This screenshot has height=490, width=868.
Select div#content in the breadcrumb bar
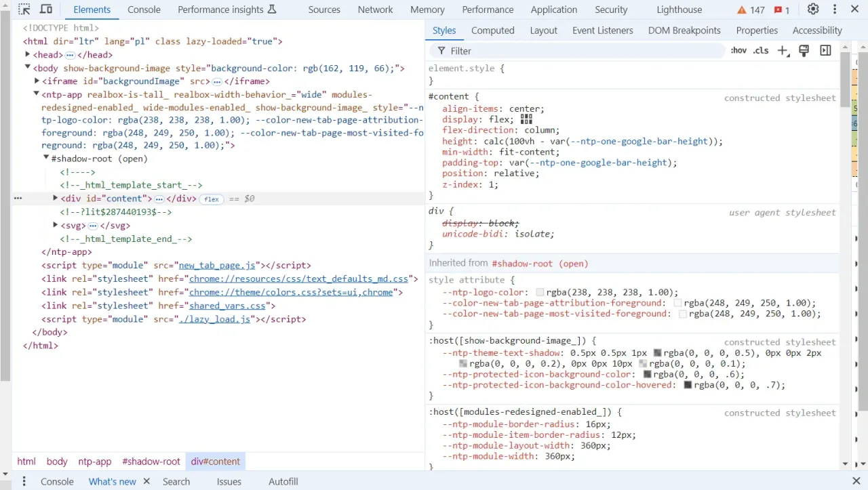click(215, 462)
